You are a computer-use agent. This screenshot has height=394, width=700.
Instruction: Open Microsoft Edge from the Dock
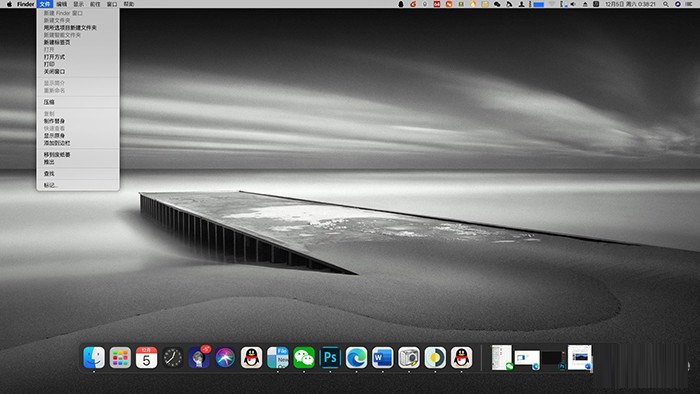point(356,357)
